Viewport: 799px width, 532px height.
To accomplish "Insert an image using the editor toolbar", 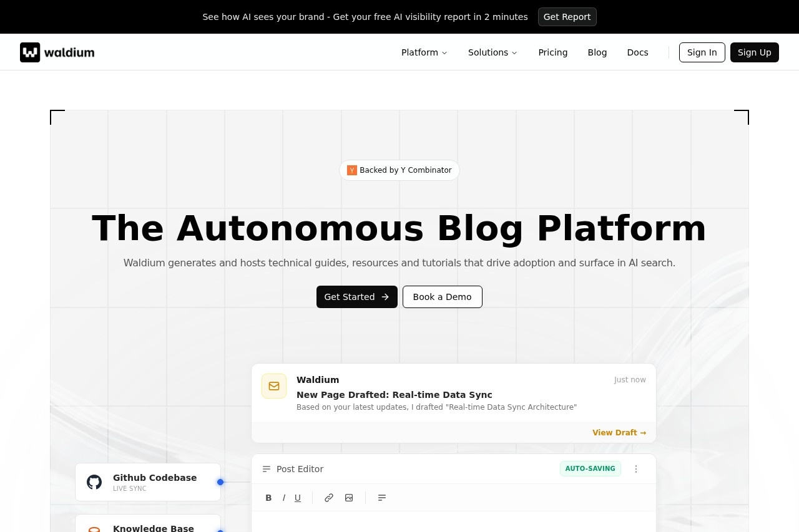I will (349, 498).
